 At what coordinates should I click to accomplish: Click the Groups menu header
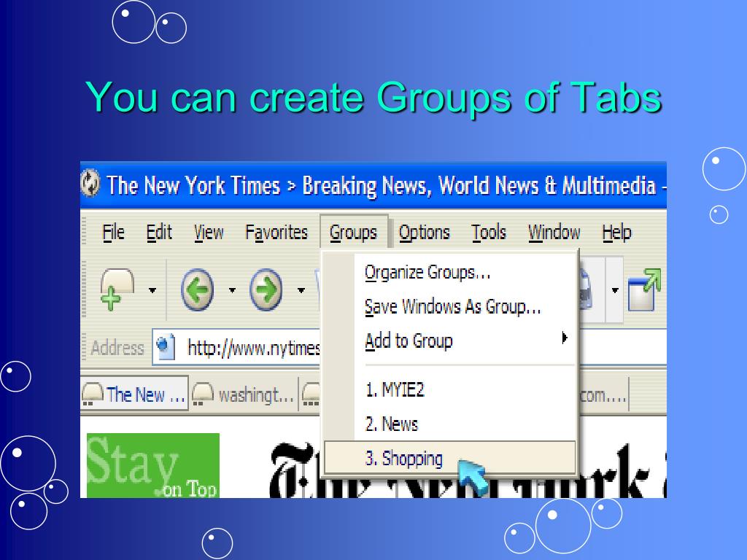pos(353,233)
